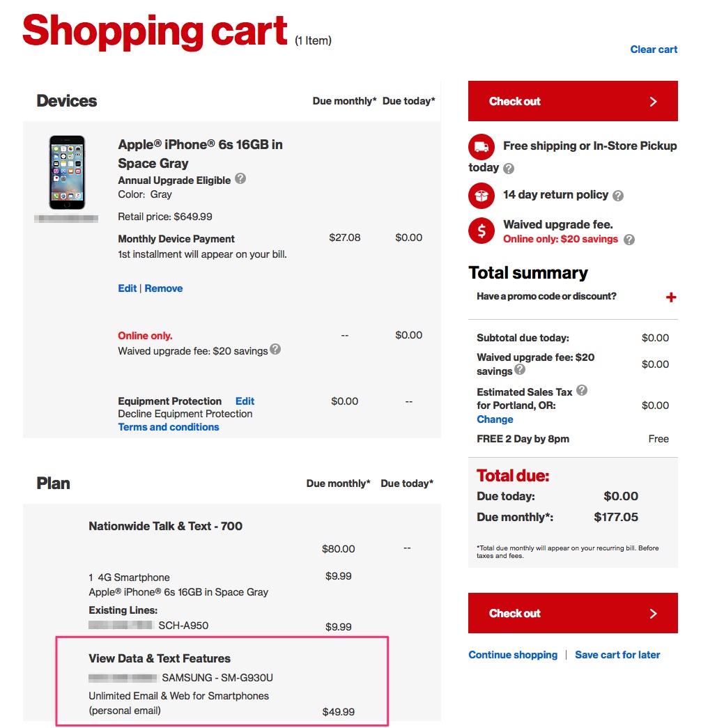
Task: Click help icon beside Estimated Sales Tax
Action: click(582, 390)
